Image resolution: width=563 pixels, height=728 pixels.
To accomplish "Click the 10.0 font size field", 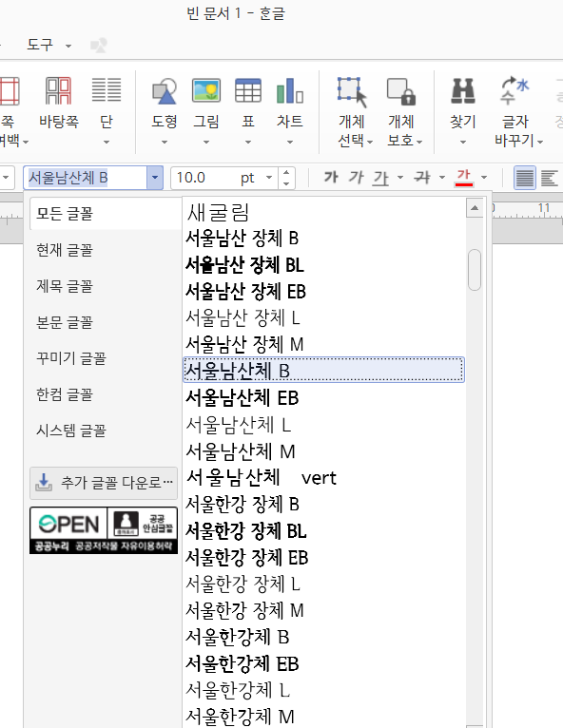I will (217, 178).
